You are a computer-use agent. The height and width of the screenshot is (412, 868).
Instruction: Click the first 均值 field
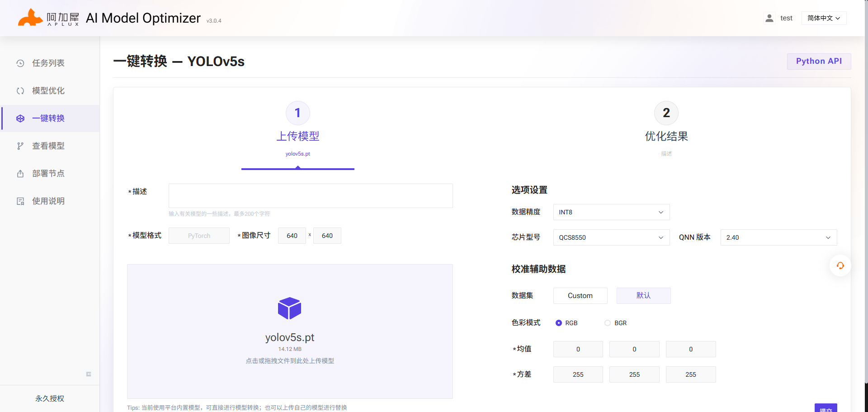578,349
